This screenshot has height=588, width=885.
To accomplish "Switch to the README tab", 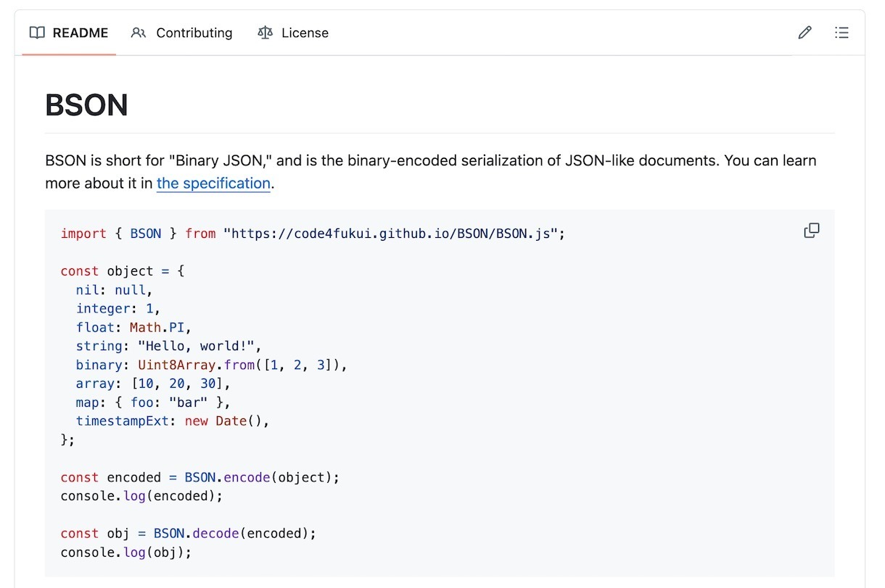I will coord(80,33).
